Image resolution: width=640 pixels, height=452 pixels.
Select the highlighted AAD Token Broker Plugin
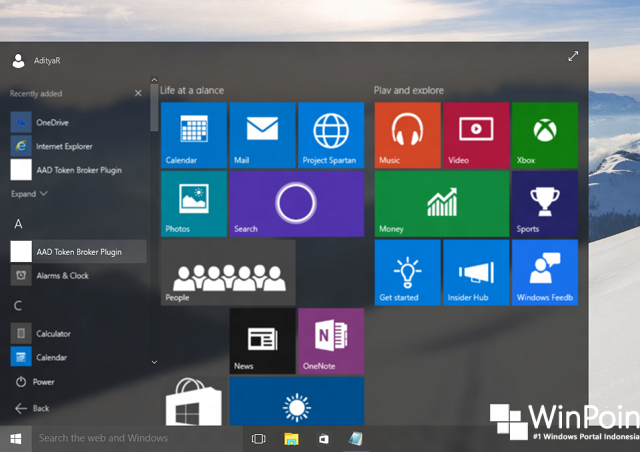coord(78,252)
